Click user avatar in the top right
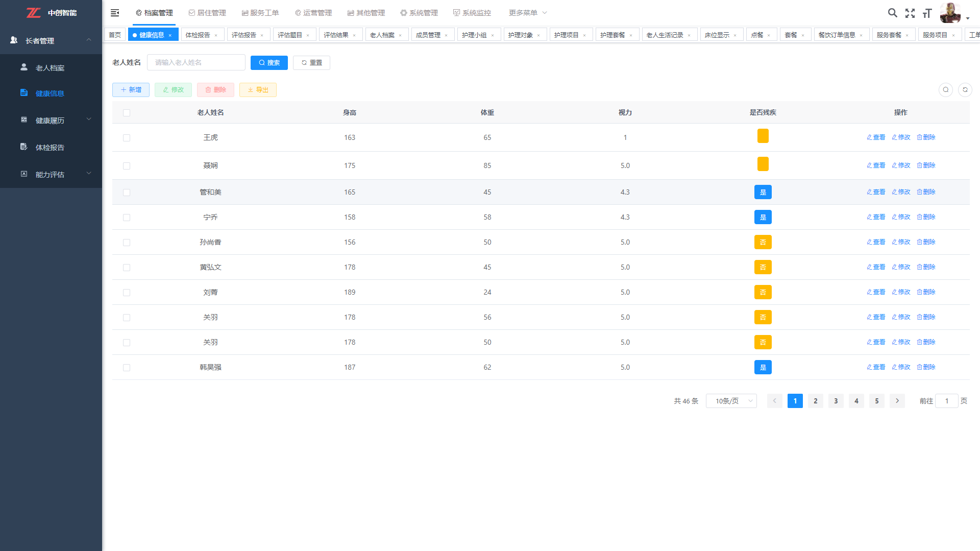 pos(950,13)
